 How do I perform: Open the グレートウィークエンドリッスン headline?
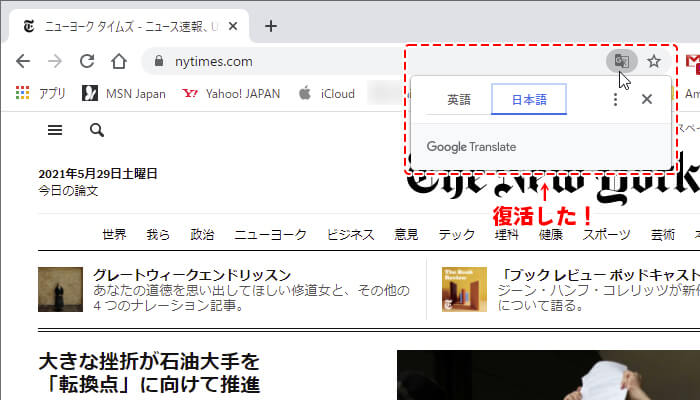coord(192,275)
